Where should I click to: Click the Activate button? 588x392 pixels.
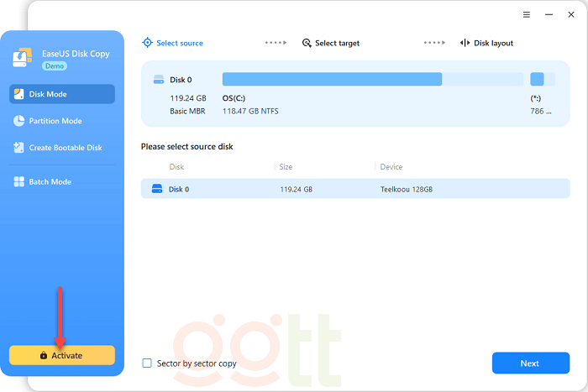tap(62, 355)
